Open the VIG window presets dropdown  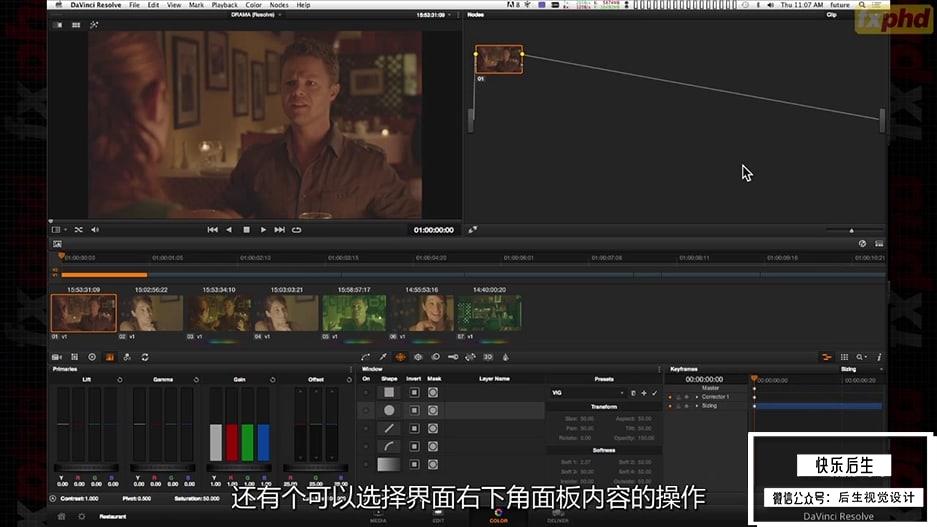(587, 393)
